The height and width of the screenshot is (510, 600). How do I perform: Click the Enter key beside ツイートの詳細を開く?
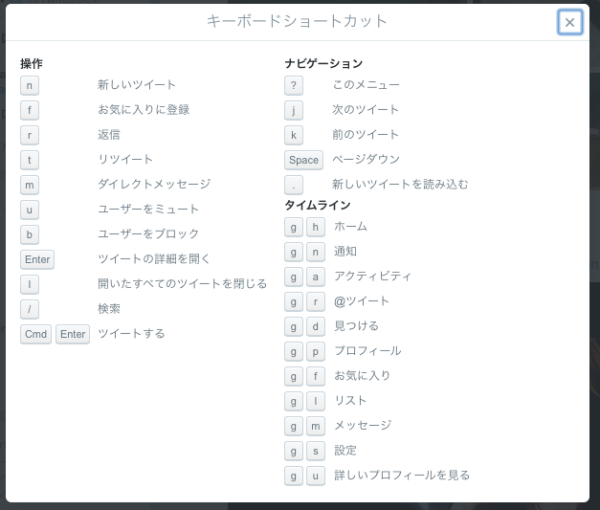37,259
